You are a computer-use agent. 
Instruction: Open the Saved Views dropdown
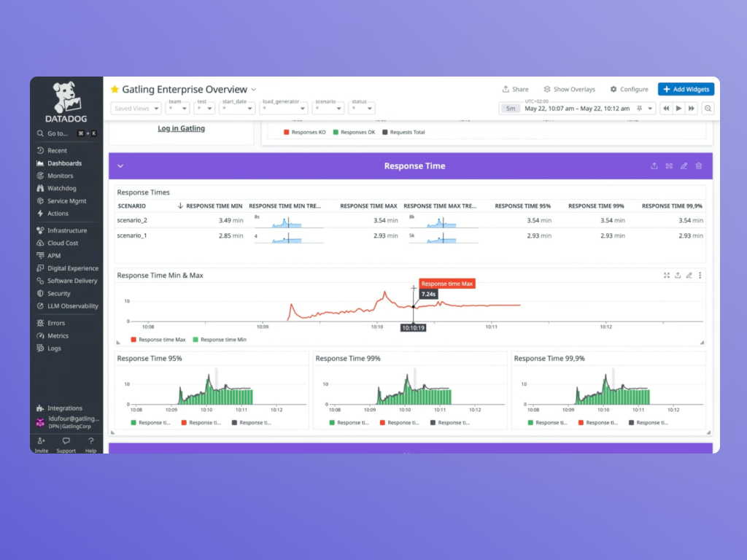(x=136, y=109)
